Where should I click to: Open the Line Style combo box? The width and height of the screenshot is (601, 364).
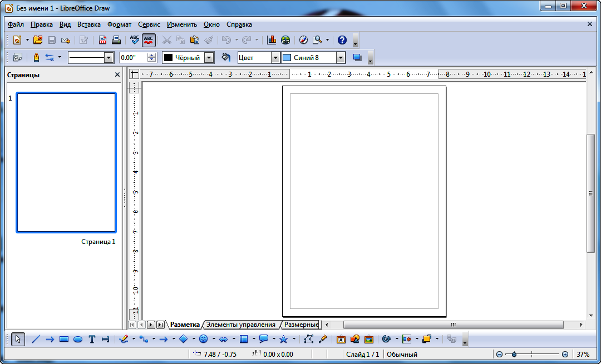91,58
